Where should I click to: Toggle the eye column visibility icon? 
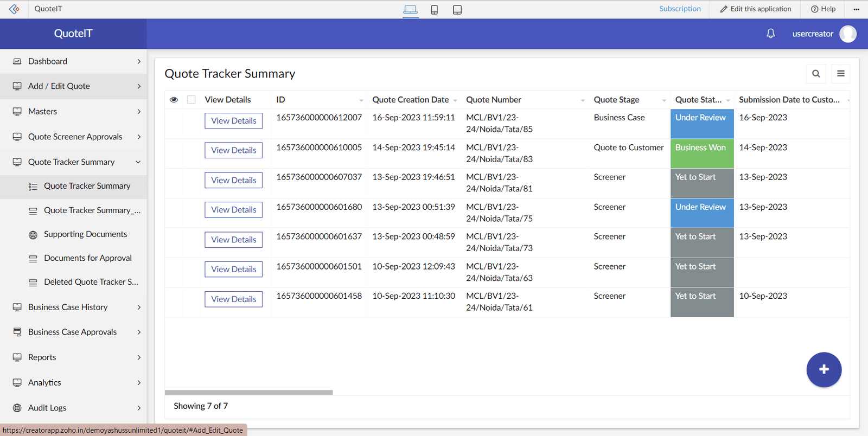[174, 100]
